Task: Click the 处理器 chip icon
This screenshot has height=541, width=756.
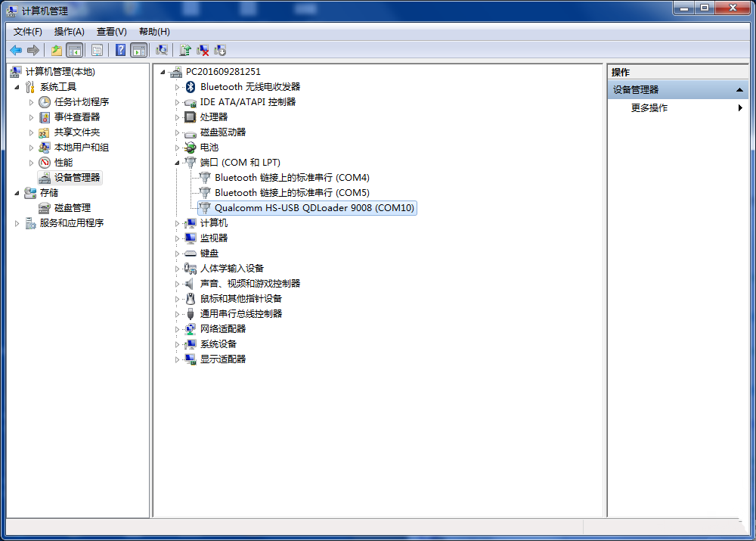Action: tap(191, 117)
